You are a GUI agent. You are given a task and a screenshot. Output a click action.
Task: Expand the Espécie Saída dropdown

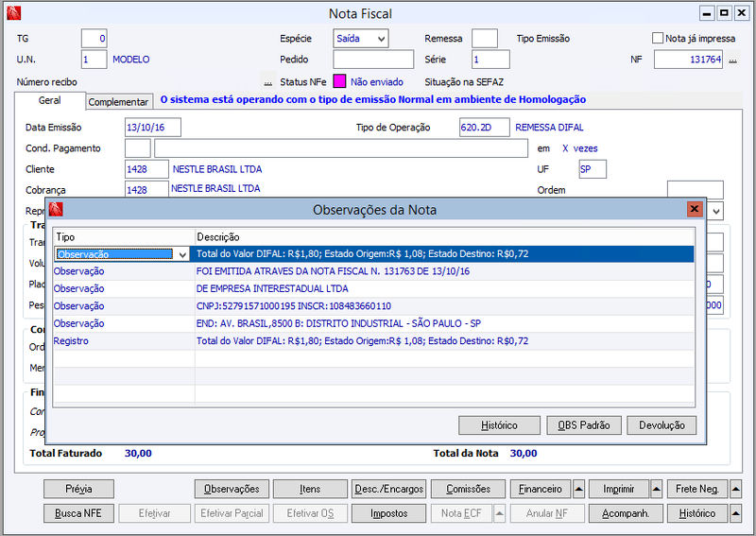[x=381, y=39]
